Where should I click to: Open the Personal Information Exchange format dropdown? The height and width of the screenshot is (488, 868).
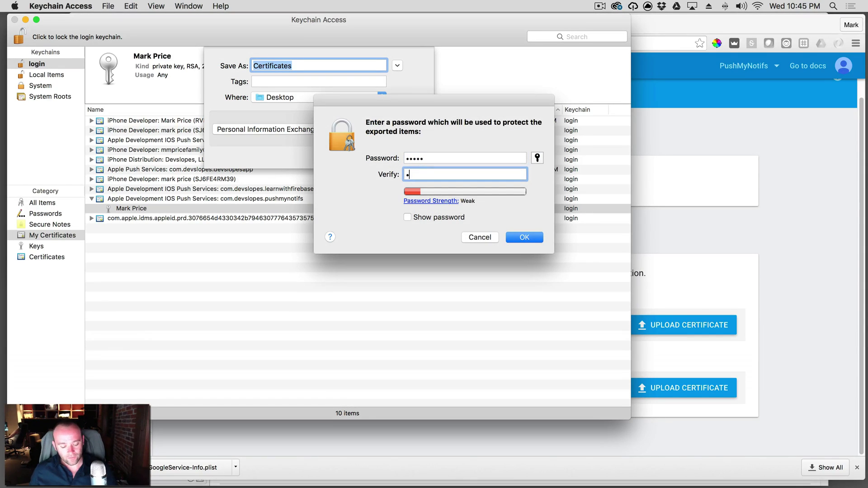pyautogui.click(x=263, y=129)
